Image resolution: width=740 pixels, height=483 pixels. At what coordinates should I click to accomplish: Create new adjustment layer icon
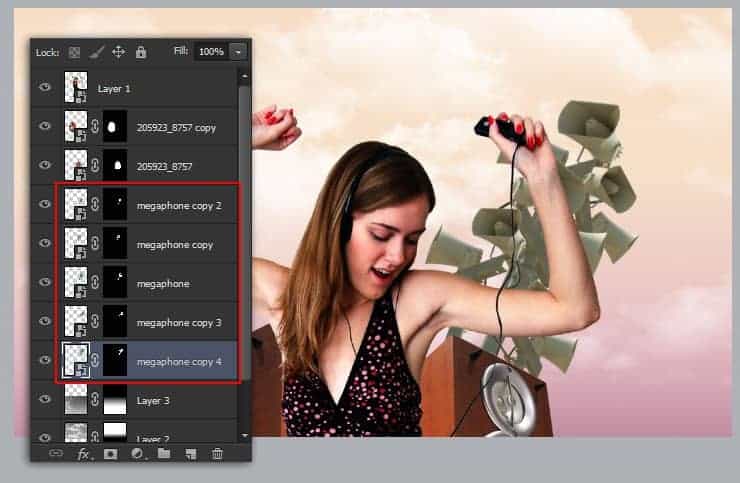point(137,453)
